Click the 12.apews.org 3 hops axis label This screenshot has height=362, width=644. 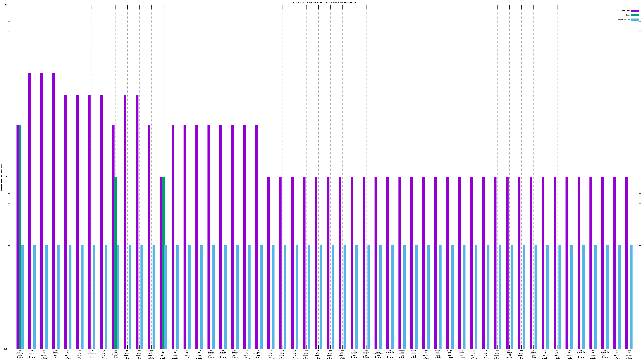pos(32,354)
